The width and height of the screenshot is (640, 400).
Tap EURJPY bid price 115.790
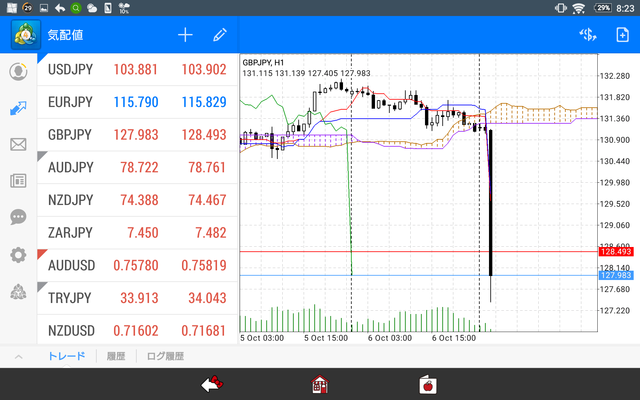click(x=136, y=102)
